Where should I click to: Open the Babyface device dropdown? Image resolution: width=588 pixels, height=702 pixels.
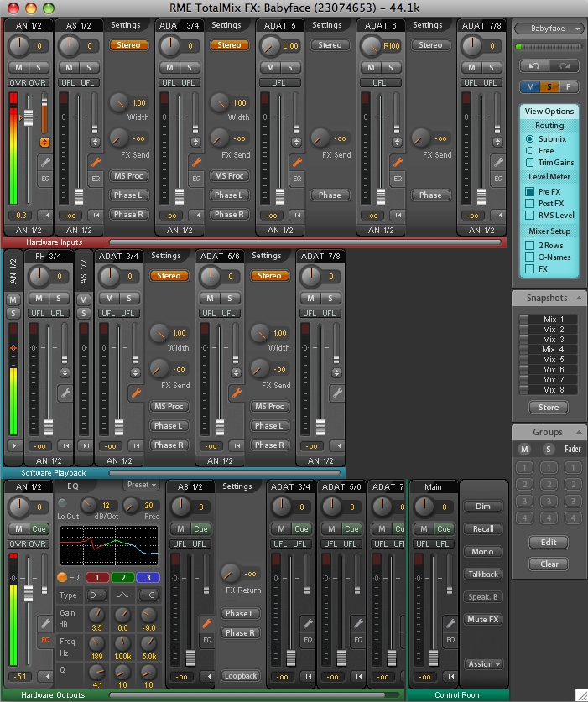pyautogui.click(x=549, y=29)
